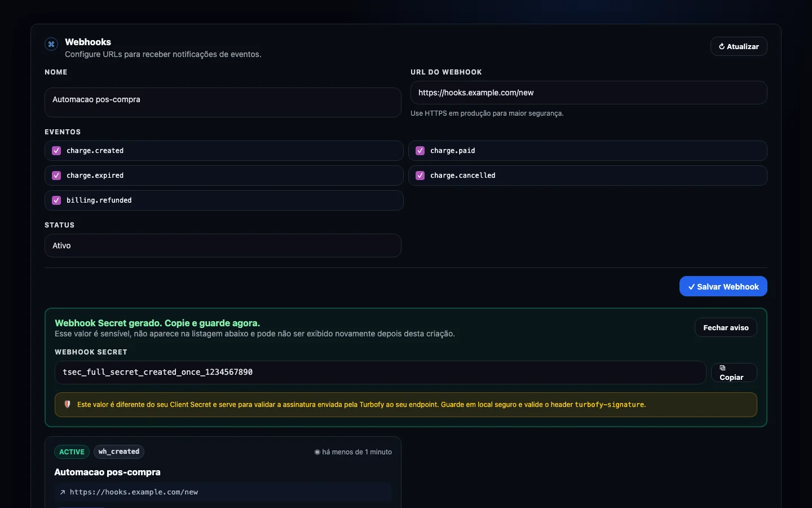The height and width of the screenshot is (508, 812).
Task: Click the Webhooks section title
Action: point(88,42)
